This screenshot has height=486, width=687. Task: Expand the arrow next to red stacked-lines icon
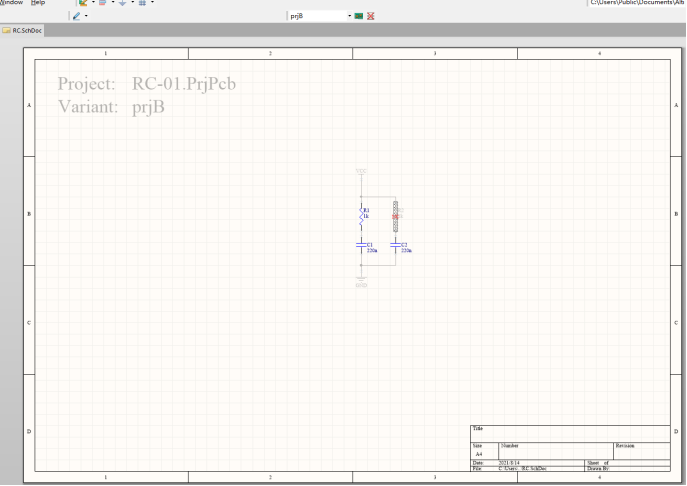pyautogui.click(x=113, y=2)
